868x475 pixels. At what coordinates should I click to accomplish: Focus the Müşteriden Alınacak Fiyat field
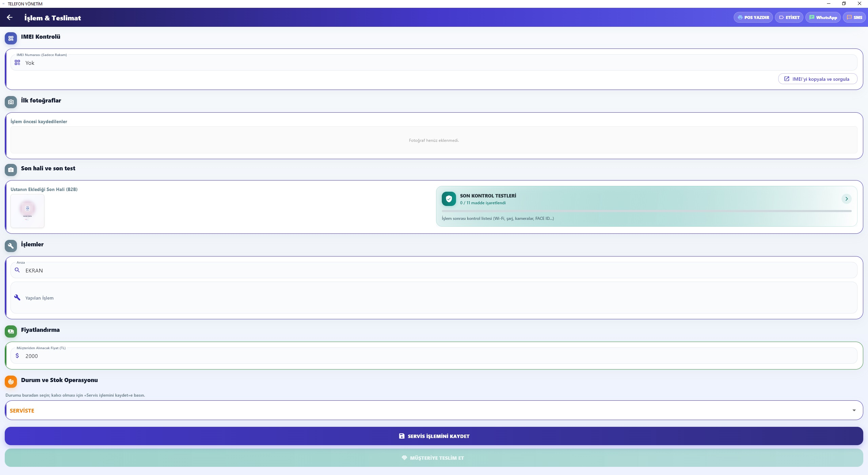[434, 356]
